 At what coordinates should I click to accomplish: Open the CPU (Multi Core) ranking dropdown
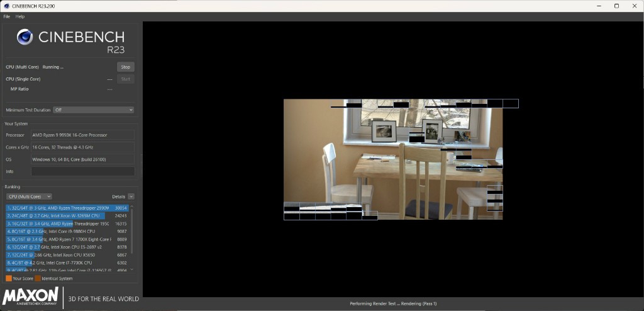(29, 196)
